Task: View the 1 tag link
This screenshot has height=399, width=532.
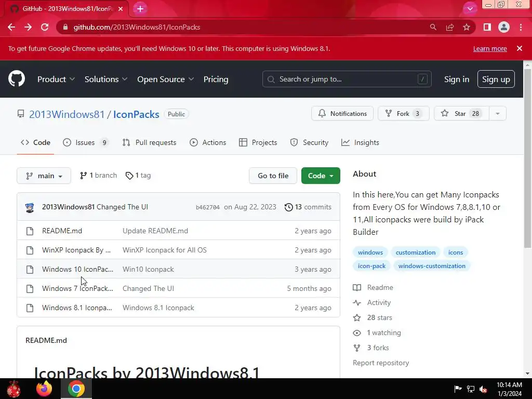Action: (138, 176)
